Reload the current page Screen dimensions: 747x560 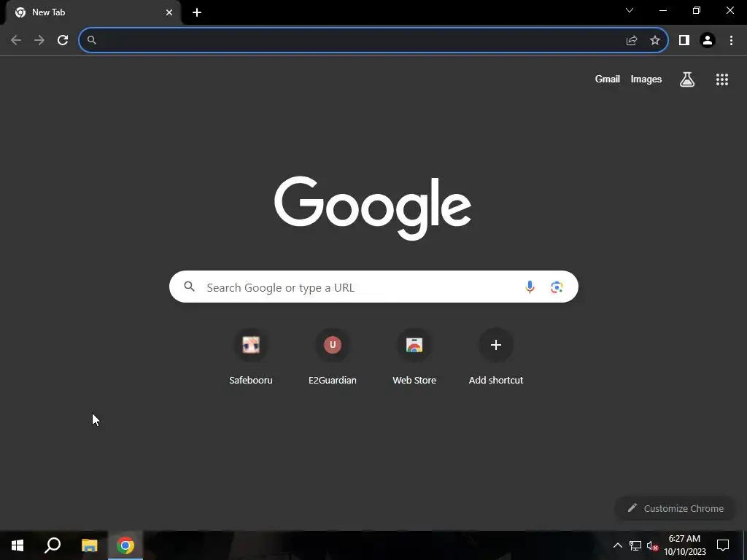[x=63, y=40]
